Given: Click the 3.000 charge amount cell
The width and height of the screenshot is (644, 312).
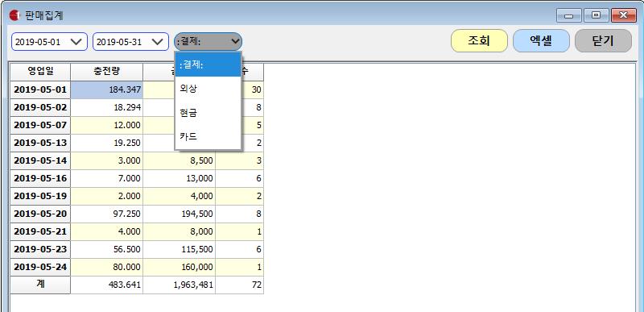Looking at the screenshot, I should (107, 160).
